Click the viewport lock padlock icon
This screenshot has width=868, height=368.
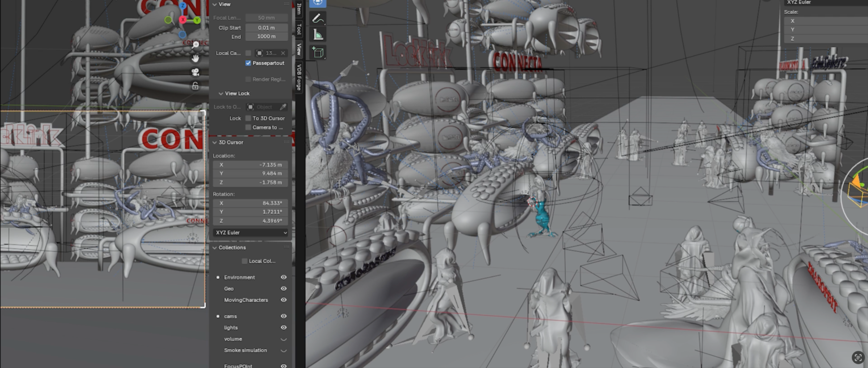coord(196,86)
